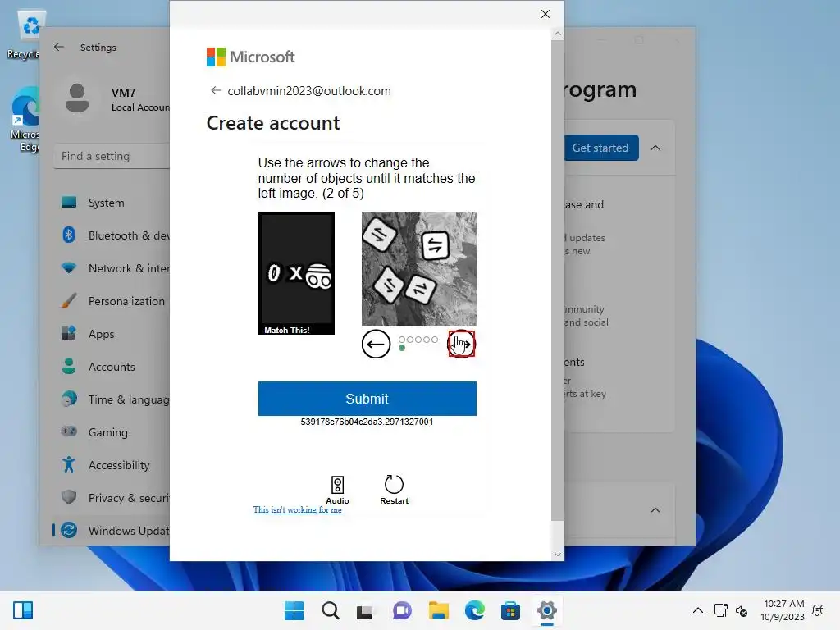Switch to the Audio challenge
The width and height of the screenshot is (840, 630).
[337, 490]
